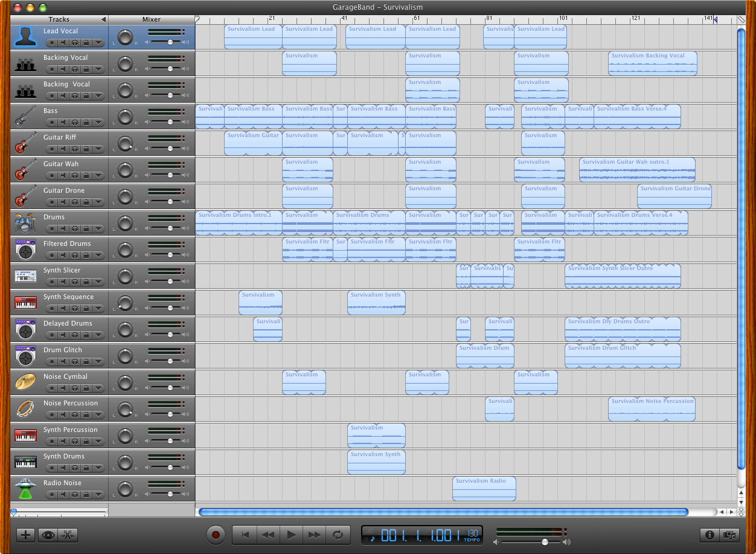This screenshot has width=756, height=554.
Task: Click the Noise Cymbal track icon
Action: (25, 382)
